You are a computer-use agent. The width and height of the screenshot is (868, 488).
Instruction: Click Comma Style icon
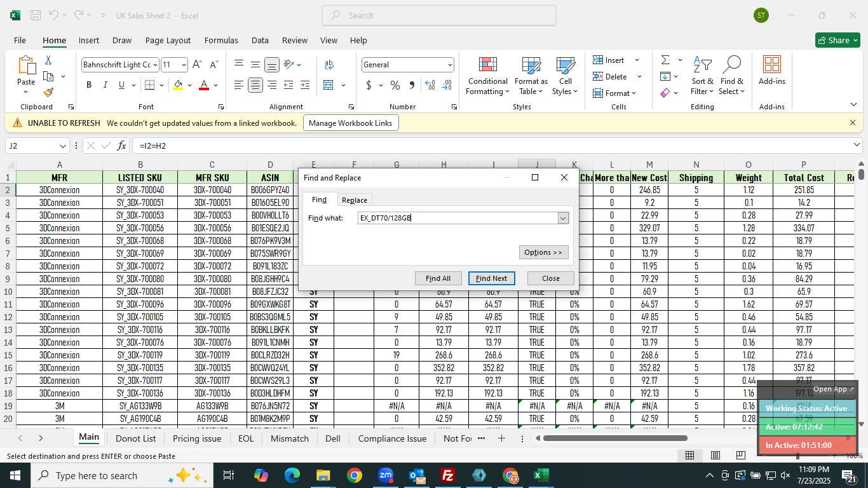tap(412, 85)
